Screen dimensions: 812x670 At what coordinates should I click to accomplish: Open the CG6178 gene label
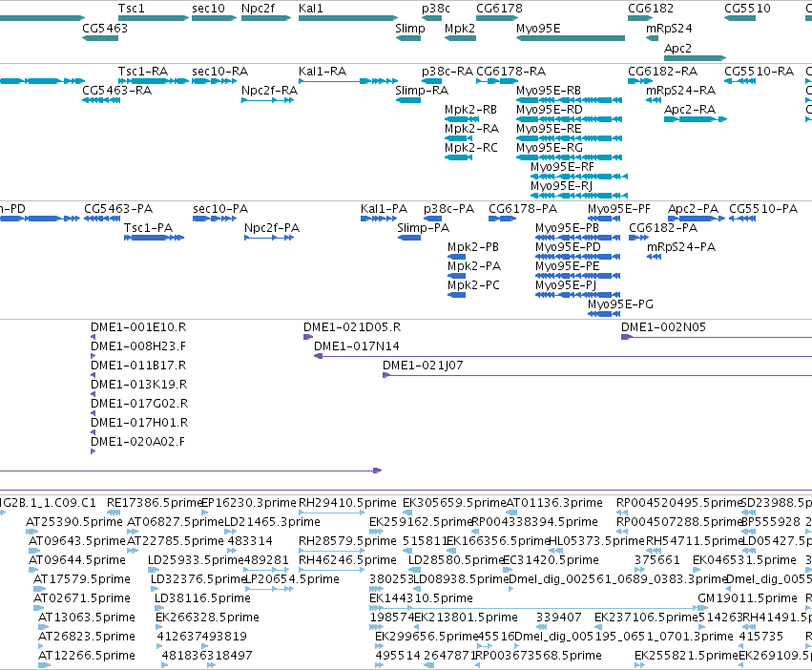pos(499,9)
